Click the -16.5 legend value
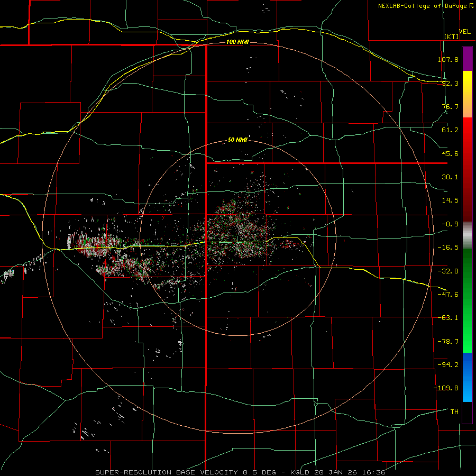 coord(448,248)
